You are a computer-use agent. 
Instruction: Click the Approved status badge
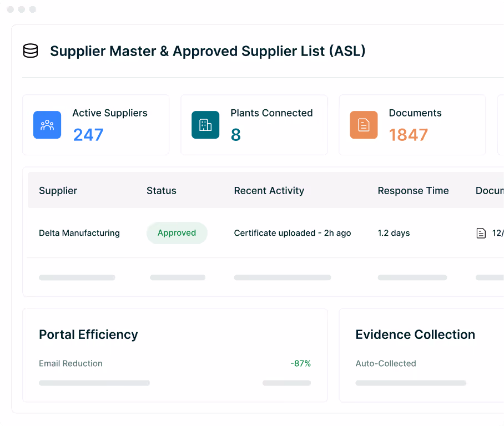177,233
